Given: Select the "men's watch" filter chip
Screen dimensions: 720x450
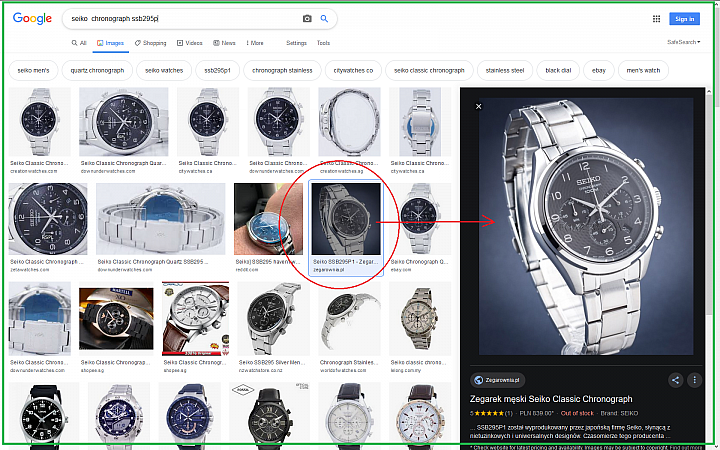Looking at the screenshot, I should pos(643,70).
